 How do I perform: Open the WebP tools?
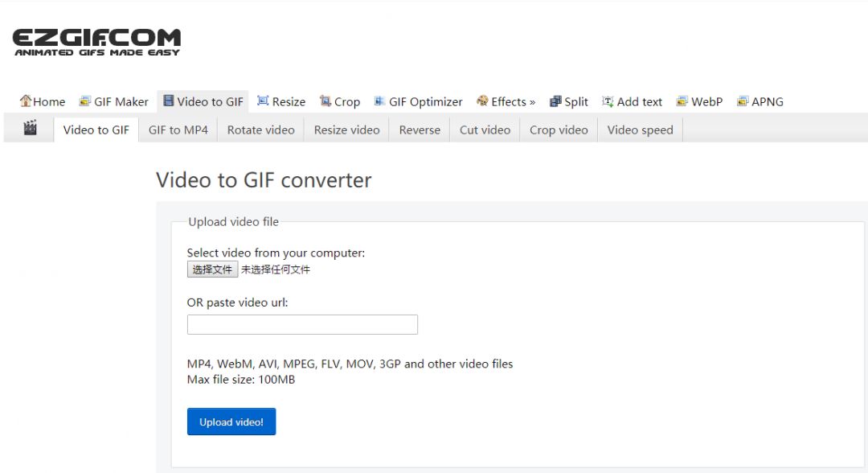click(x=700, y=102)
